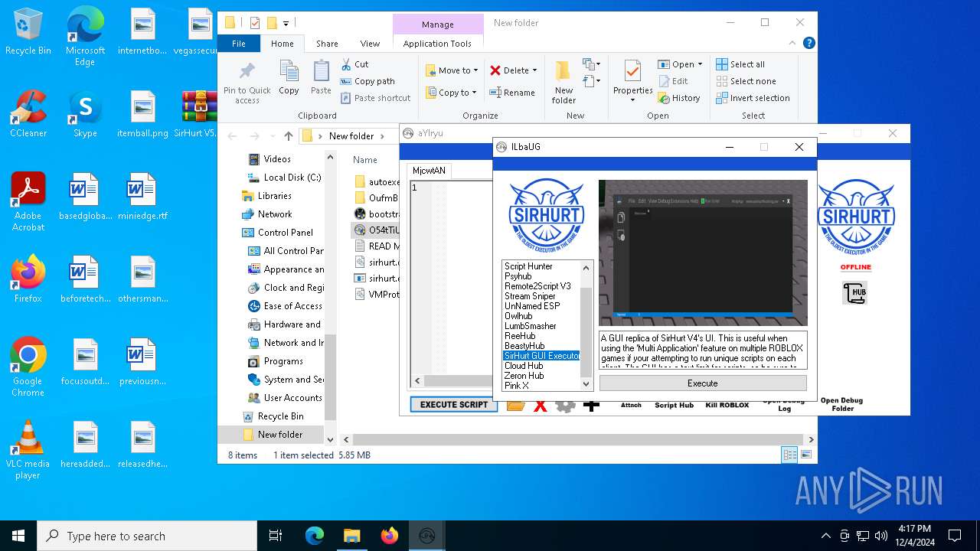Screen dimensions: 980x551
Task: Click the Explorer horizontal scrollbar right arrow
Action: point(811,439)
